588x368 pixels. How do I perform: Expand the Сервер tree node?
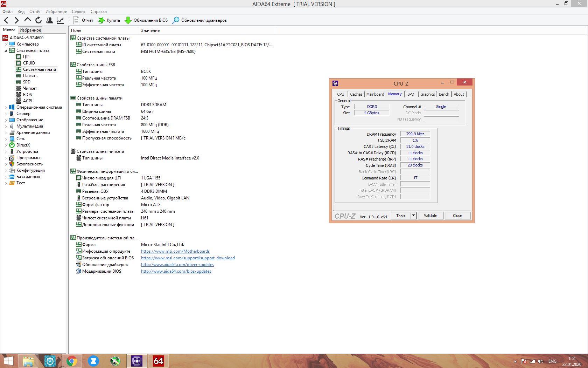pos(6,114)
